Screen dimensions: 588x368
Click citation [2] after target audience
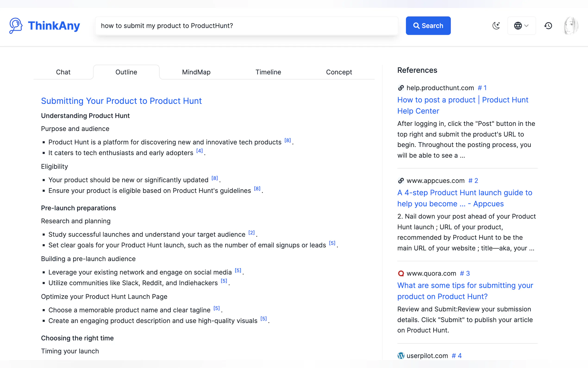coord(251,232)
